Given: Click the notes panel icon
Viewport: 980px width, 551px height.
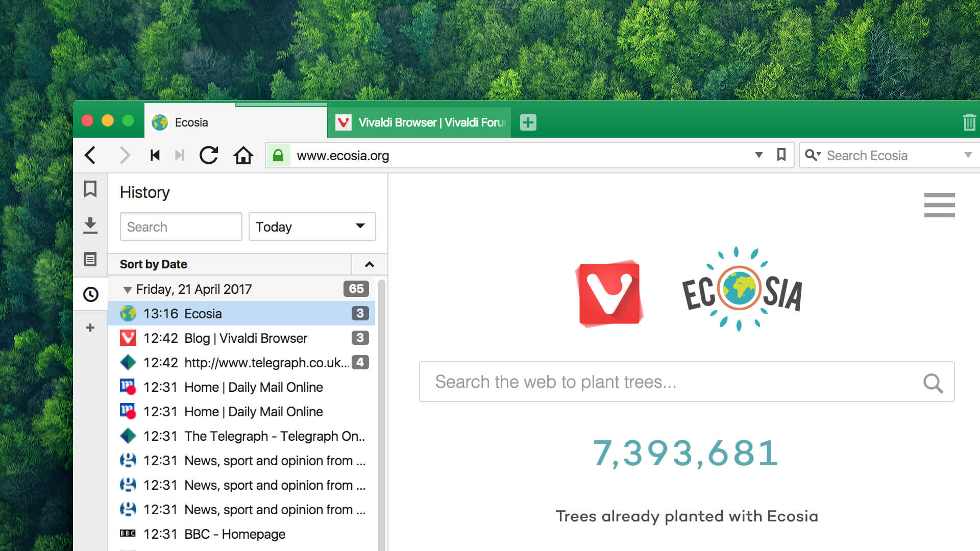Looking at the screenshot, I should [x=91, y=258].
